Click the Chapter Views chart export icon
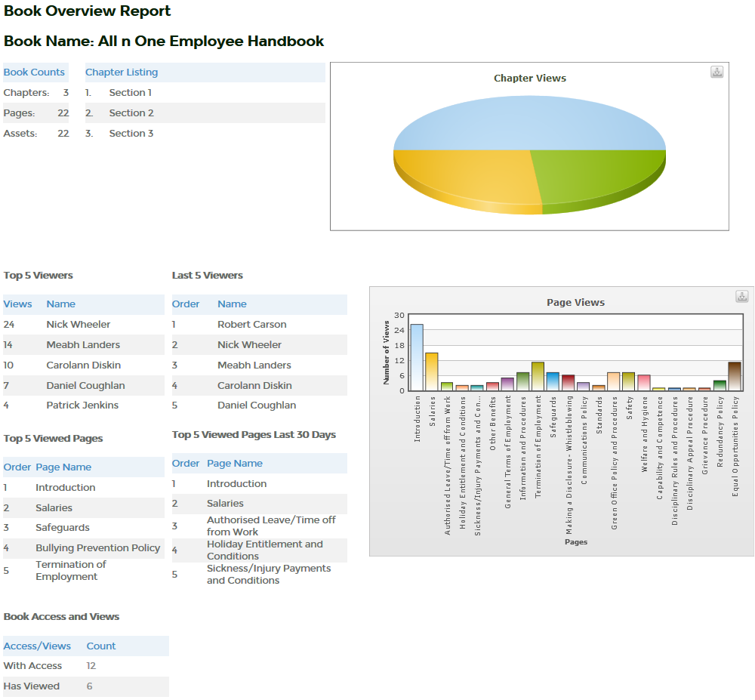Viewport: 755px width, 700px height. point(716,72)
